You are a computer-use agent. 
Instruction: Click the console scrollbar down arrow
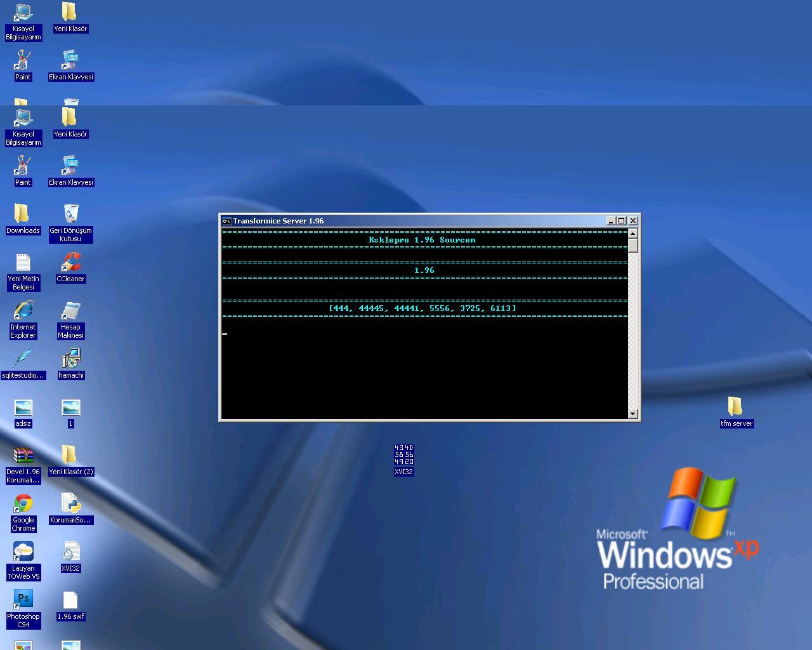pyautogui.click(x=632, y=414)
